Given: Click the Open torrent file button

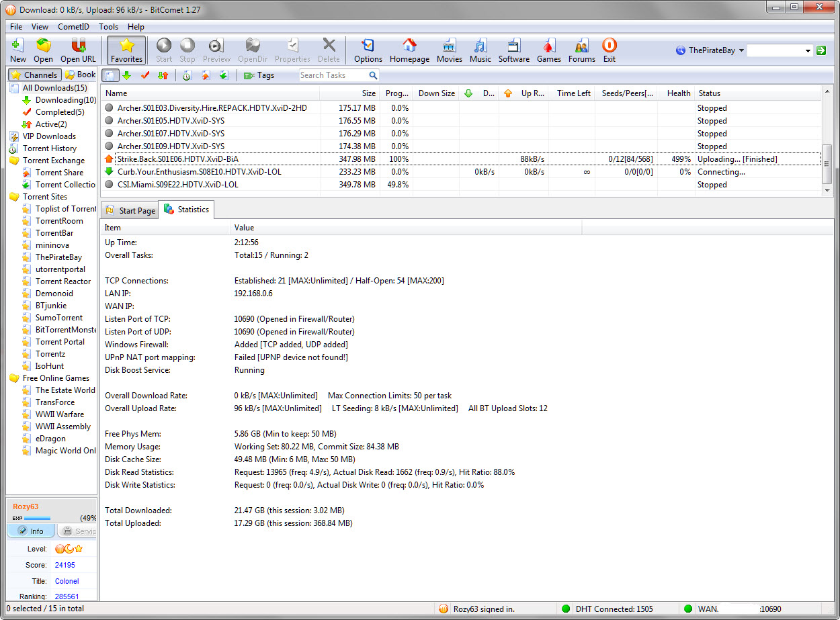Looking at the screenshot, I should 43,50.
